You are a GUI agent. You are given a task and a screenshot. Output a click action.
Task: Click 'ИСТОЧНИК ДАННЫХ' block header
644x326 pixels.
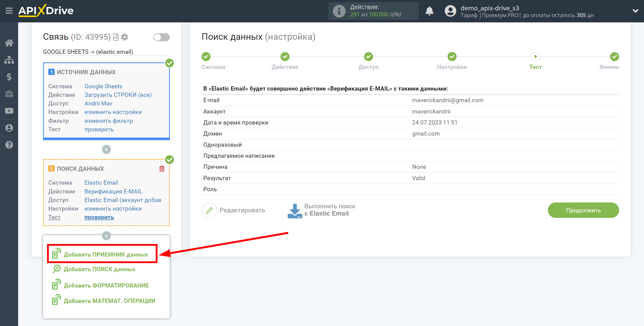pos(86,72)
